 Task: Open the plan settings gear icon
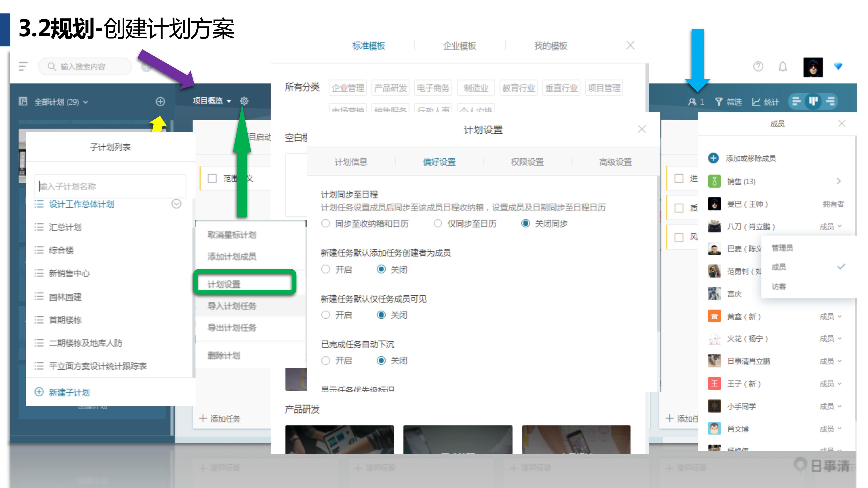click(244, 101)
